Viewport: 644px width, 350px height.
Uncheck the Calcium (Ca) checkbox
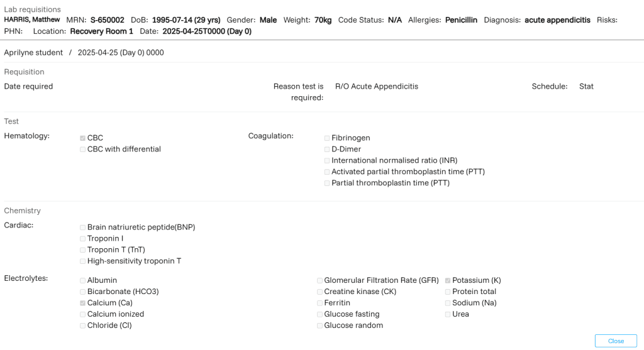[x=82, y=304]
